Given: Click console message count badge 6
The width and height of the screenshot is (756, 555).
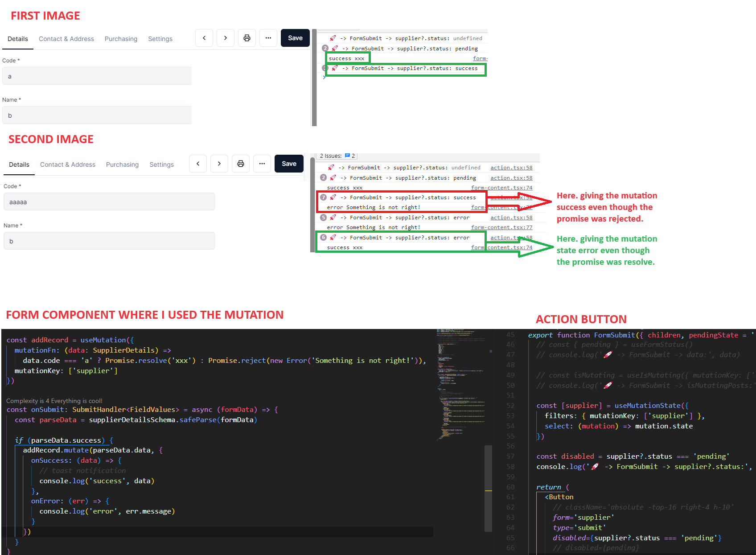Looking at the screenshot, I should click(324, 238).
